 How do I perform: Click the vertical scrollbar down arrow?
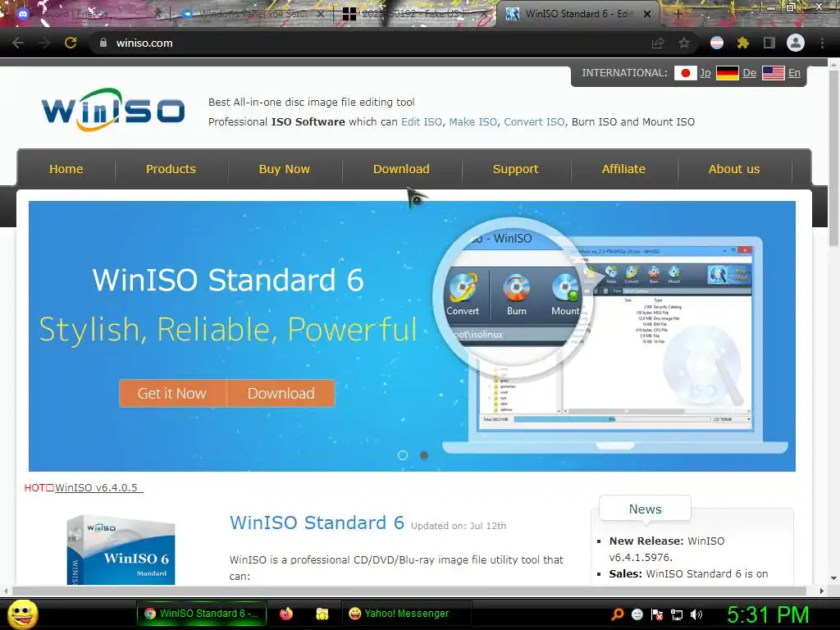coord(833,578)
